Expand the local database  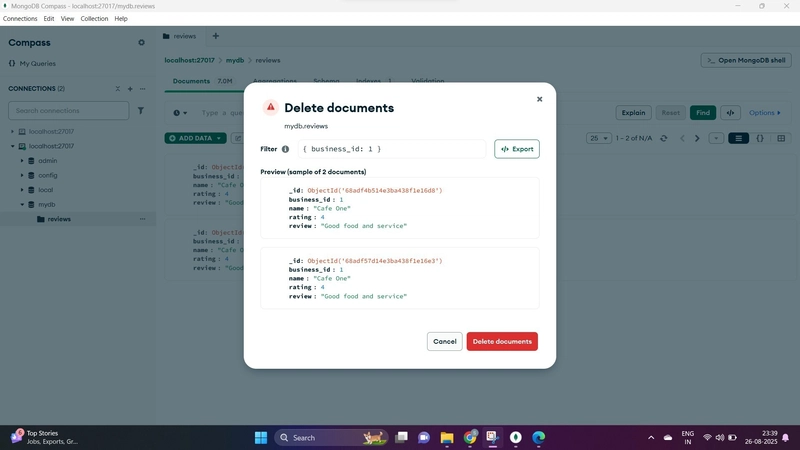click(x=22, y=190)
